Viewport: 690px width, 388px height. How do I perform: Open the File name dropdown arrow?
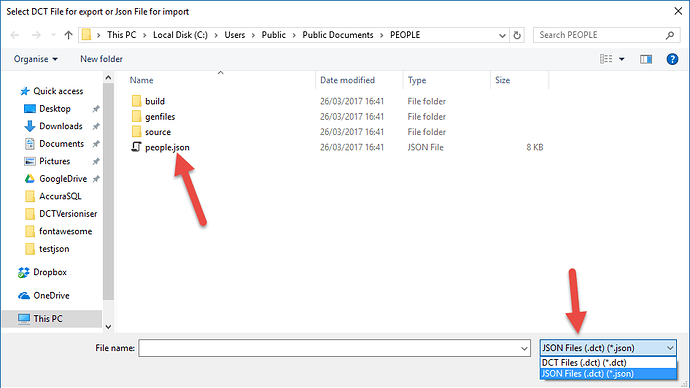pos(524,348)
